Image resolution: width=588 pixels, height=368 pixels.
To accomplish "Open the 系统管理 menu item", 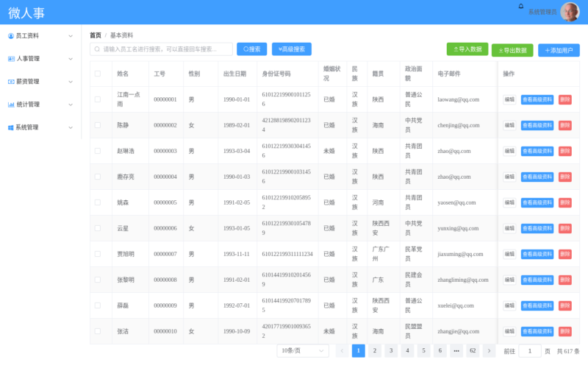I will pos(40,127).
